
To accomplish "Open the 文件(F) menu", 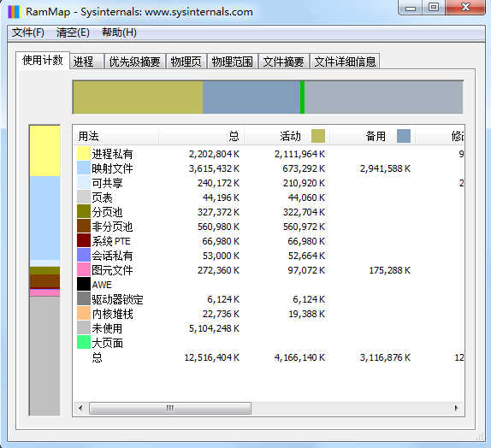I will pos(28,32).
